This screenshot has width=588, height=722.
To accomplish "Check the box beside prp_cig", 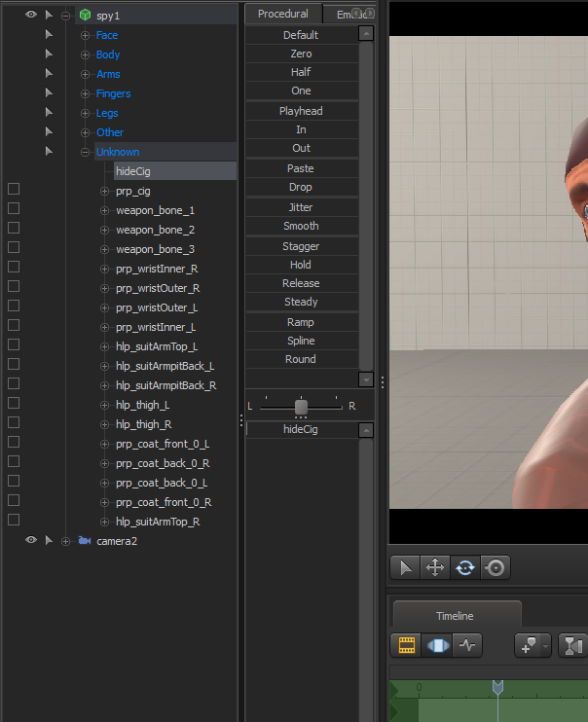I will (14, 189).
